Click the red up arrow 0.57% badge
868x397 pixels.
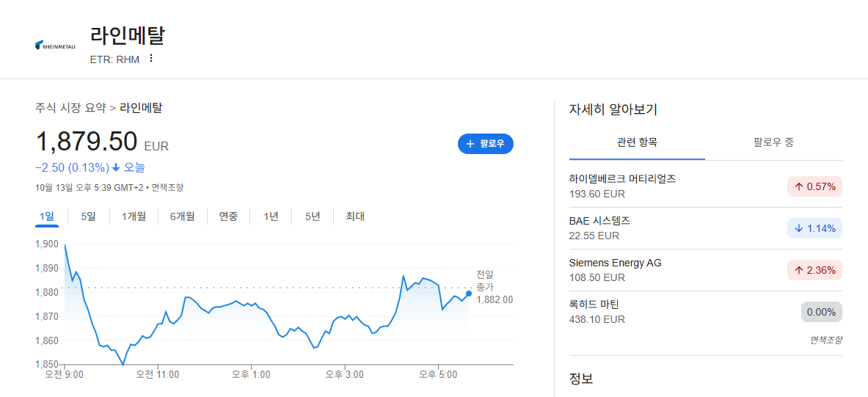814,186
